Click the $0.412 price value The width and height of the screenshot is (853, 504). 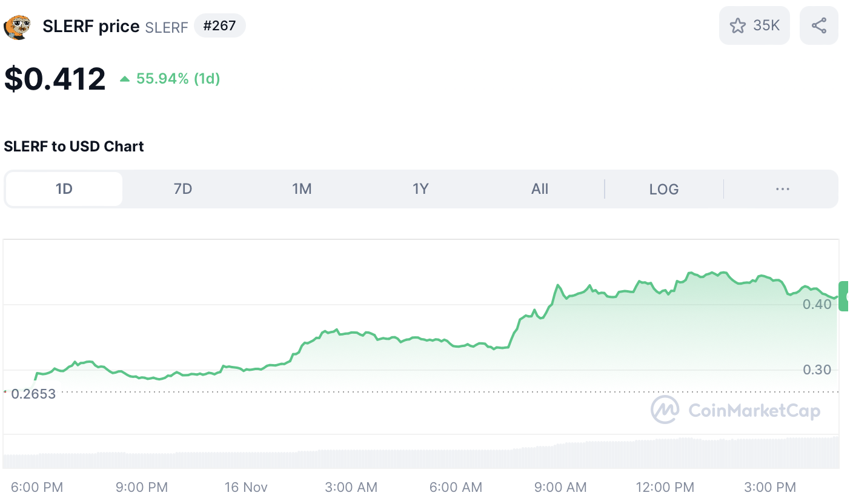[x=55, y=79]
